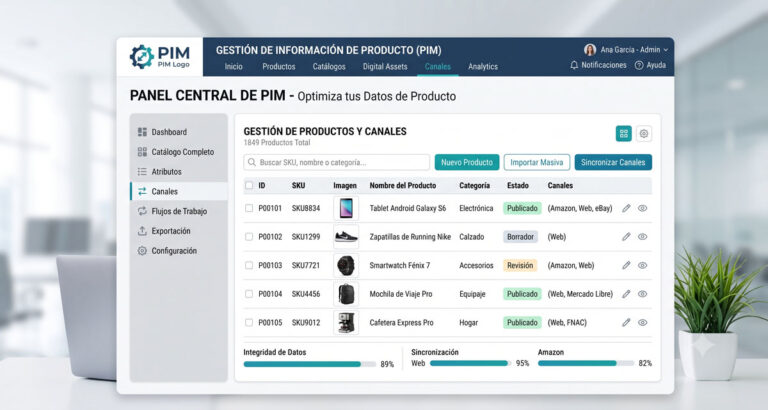The height and width of the screenshot is (410, 768).
Task: Click Ana Garcia's avatar picture
Action: pyautogui.click(x=590, y=49)
